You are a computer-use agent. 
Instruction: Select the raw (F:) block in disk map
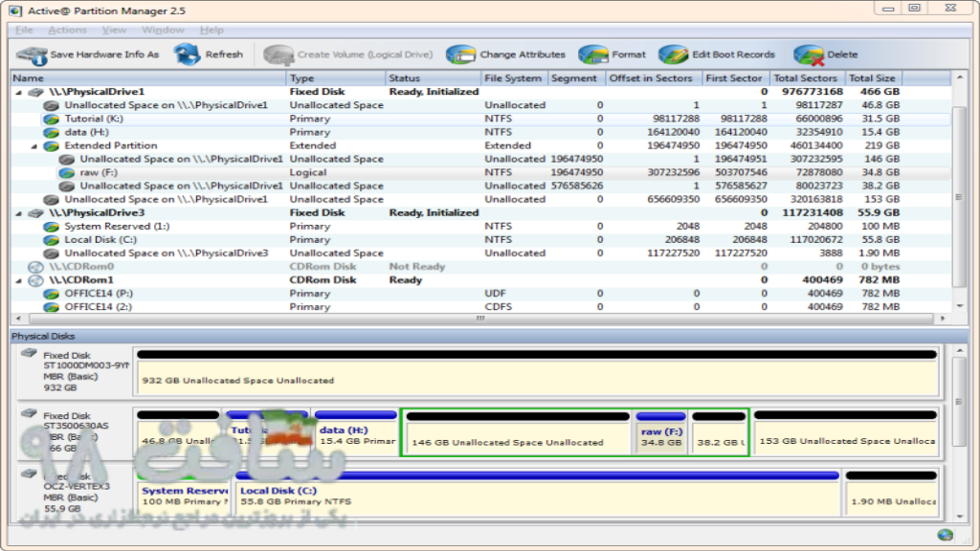pos(660,432)
